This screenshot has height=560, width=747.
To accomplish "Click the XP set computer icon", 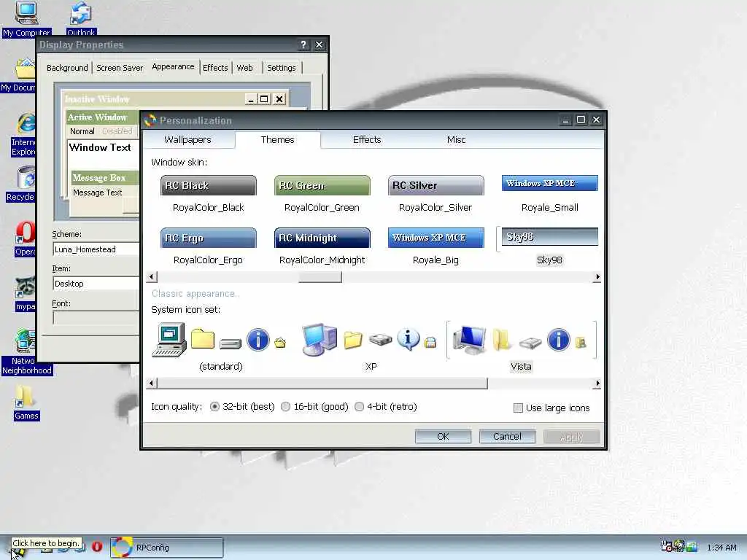I will click(x=320, y=340).
